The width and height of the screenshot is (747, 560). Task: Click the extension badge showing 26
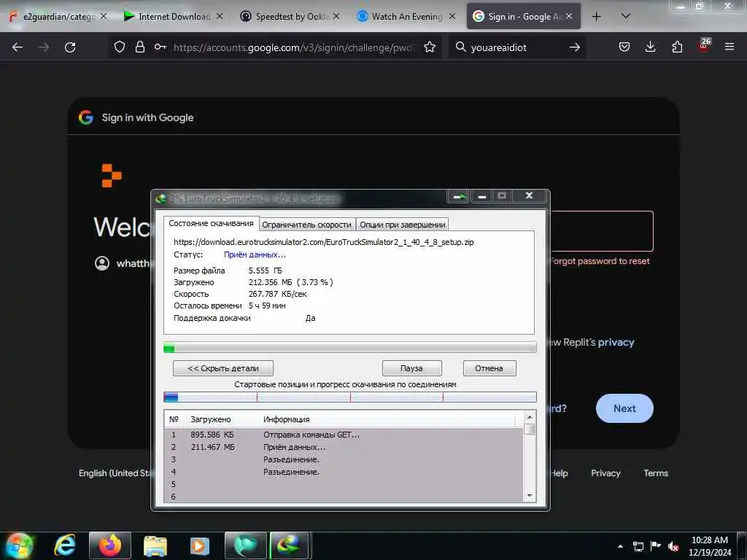coord(704,44)
